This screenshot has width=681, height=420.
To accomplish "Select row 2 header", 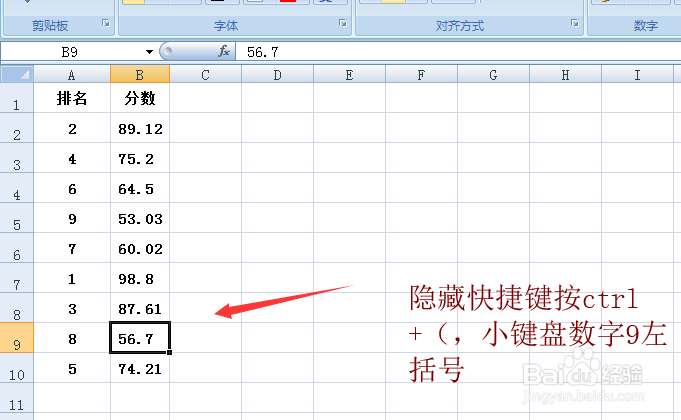I will click(17, 129).
